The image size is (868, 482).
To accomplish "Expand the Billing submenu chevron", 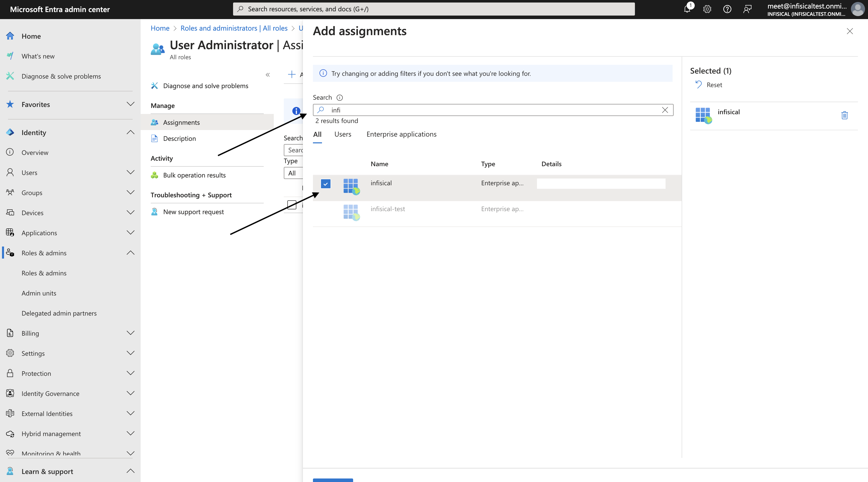I will 130,333.
